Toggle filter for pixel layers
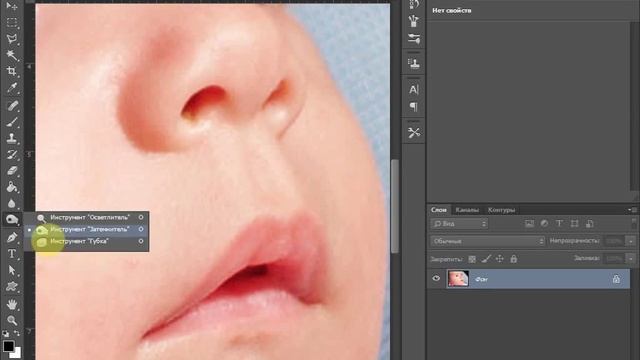This screenshot has width=640, height=360. pyautogui.click(x=529, y=224)
